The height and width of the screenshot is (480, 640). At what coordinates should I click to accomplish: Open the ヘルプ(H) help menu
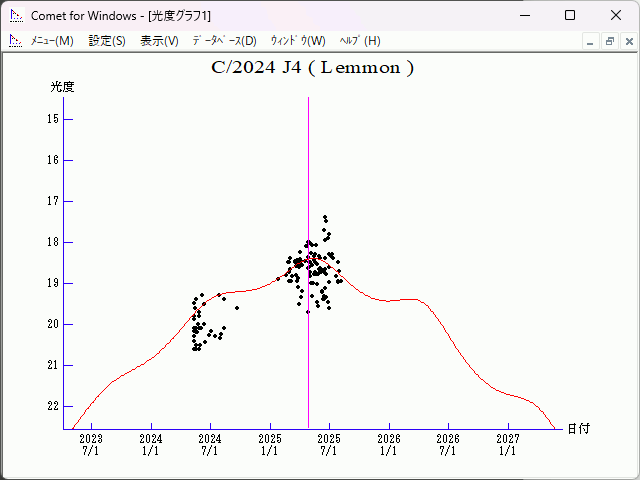(x=360, y=41)
